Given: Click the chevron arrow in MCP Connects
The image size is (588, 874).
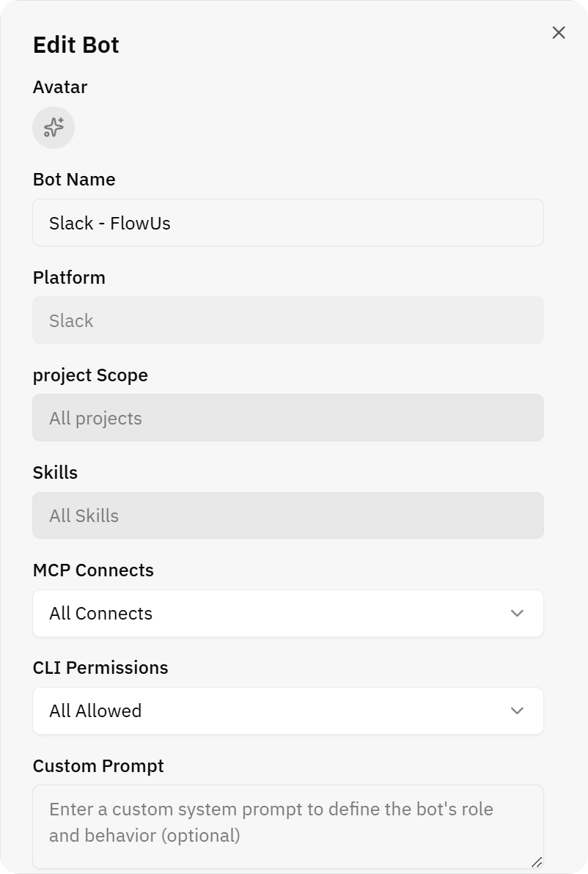Looking at the screenshot, I should point(517,614).
